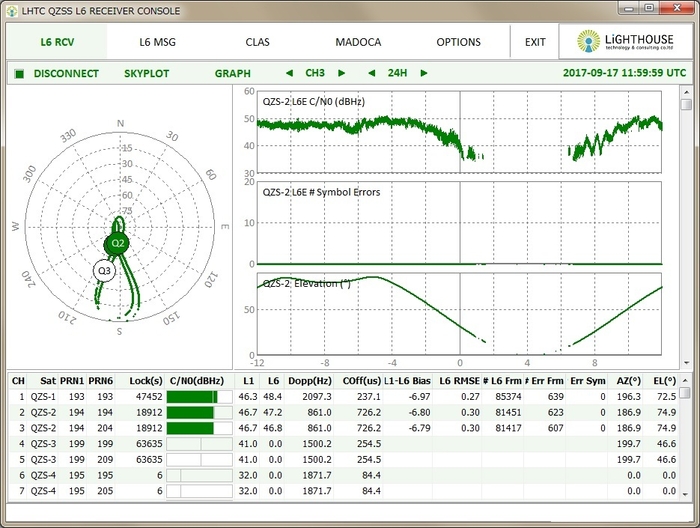Click the green connection status indicator square
700x528 pixels.
pyautogui.click(x=18, y=73)
